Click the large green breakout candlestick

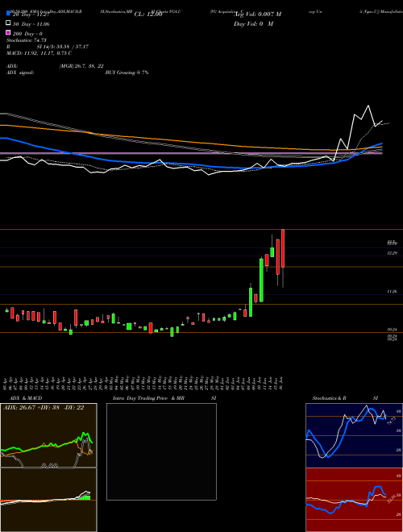(261, 281)
